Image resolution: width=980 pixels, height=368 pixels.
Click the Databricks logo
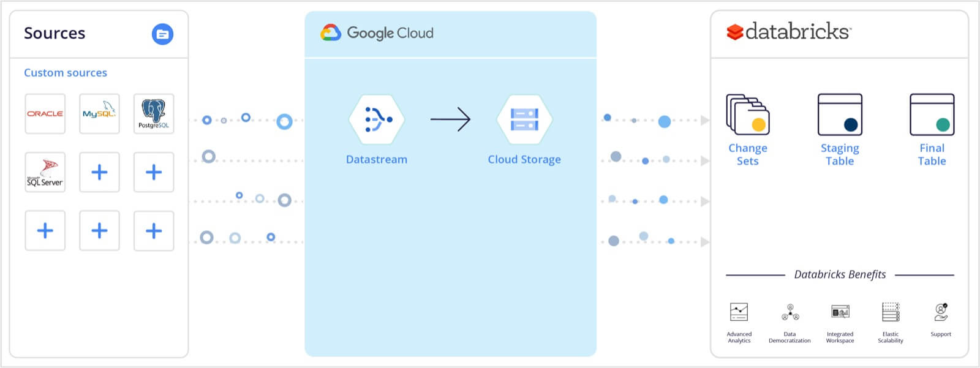789,31
